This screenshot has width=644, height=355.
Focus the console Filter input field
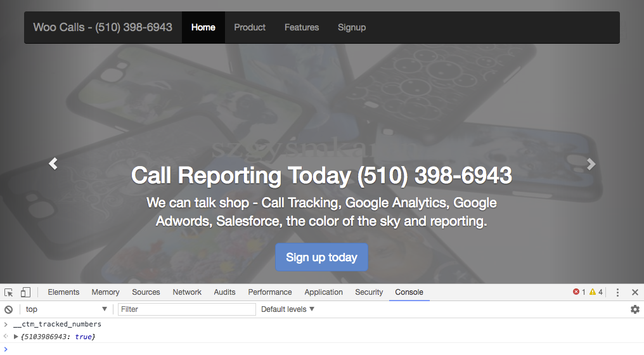(x=187, y=309)
